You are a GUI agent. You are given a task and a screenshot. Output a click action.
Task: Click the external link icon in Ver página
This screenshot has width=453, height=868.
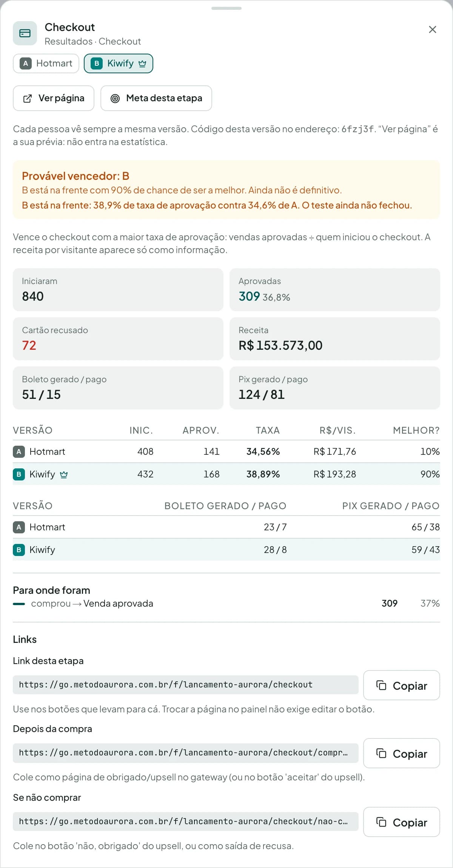point(27,99)
